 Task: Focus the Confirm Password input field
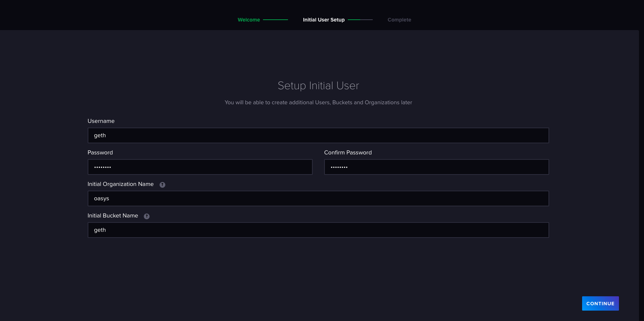coord(436,167)
